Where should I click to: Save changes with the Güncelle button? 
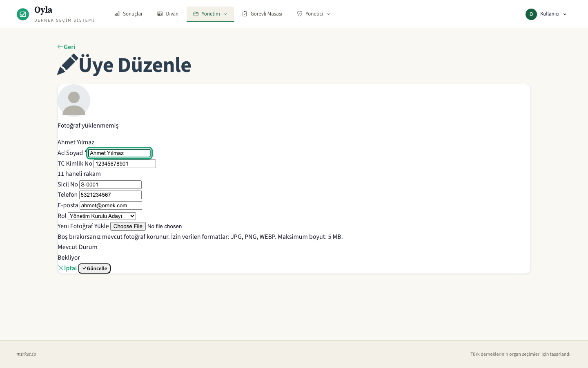coord(94,268)
